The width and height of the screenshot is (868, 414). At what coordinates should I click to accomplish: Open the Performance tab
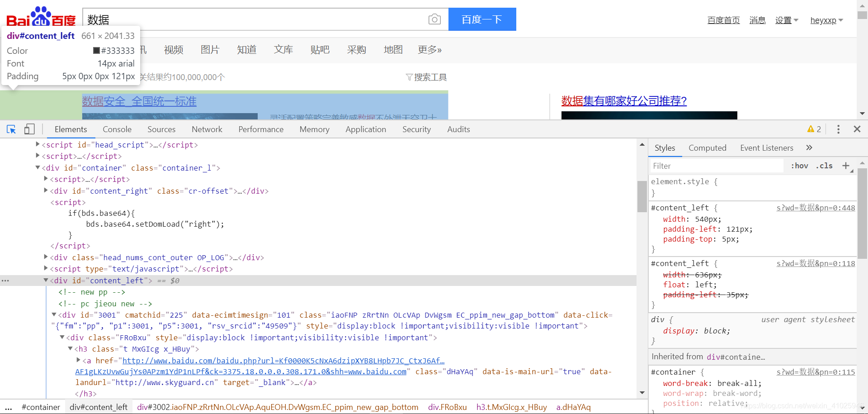click(261, 129)
